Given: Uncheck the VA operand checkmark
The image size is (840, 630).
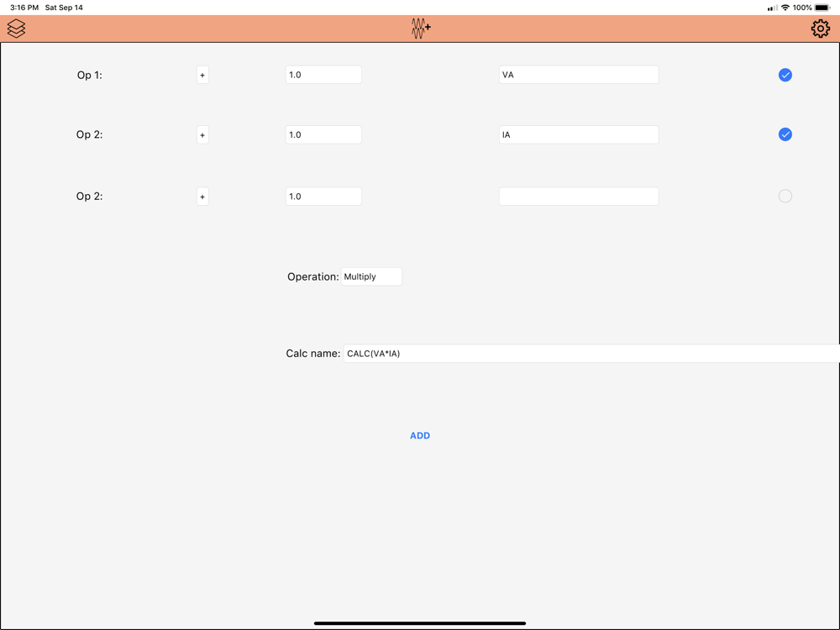Looking at the screenshot, I should (x=785, y=75).
